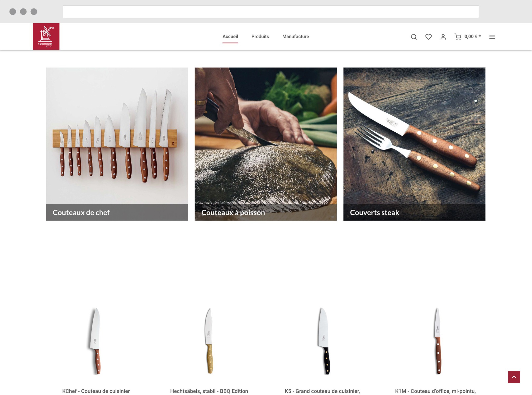Open Hechtsäbels, stabil - BBQ Edition link
This screenshot has width=532, height=395.
click(x=209, y=391)
